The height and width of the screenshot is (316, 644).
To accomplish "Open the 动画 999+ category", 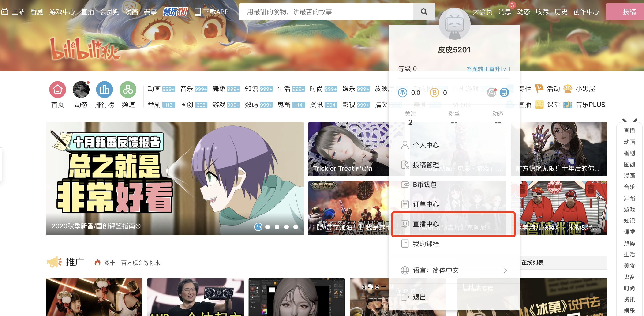I will [x=161, y=89].
